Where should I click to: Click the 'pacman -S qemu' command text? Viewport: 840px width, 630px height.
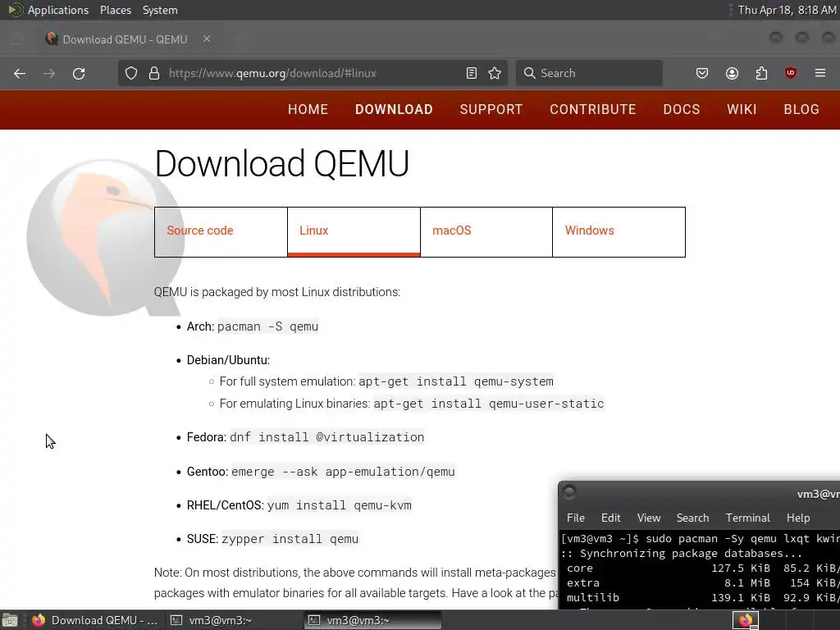[268, 326]
